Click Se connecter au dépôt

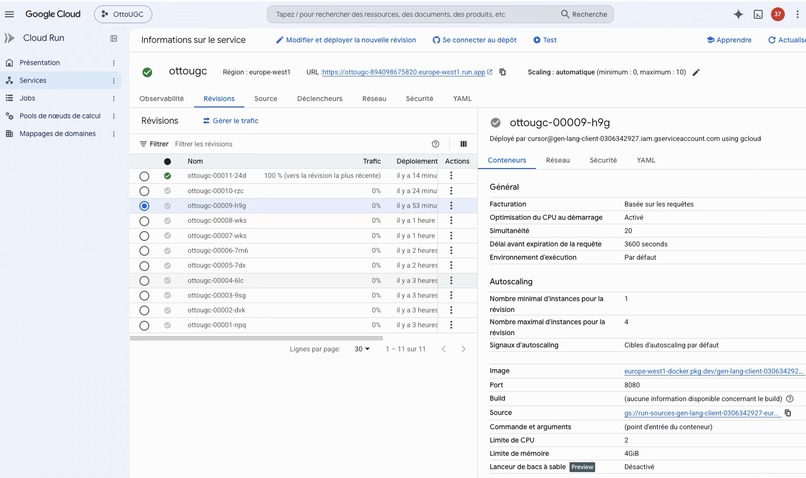[474, 40]
